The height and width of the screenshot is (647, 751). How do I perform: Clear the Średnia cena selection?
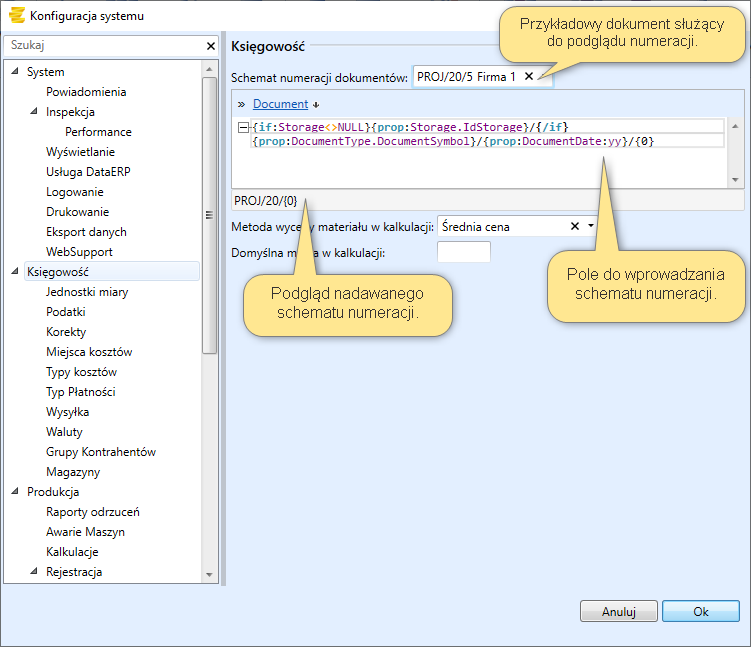coord(574,227)
